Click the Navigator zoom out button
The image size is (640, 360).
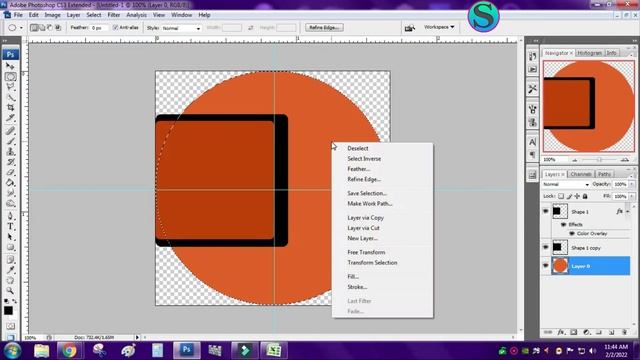pyautogui.click(x=575, y=160)
